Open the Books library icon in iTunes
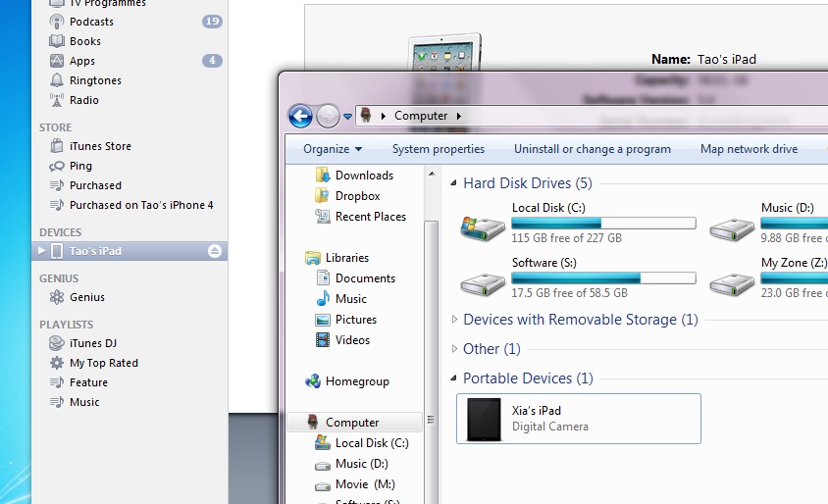This screenshot has height=504, width=828. [x=57, y=41]
